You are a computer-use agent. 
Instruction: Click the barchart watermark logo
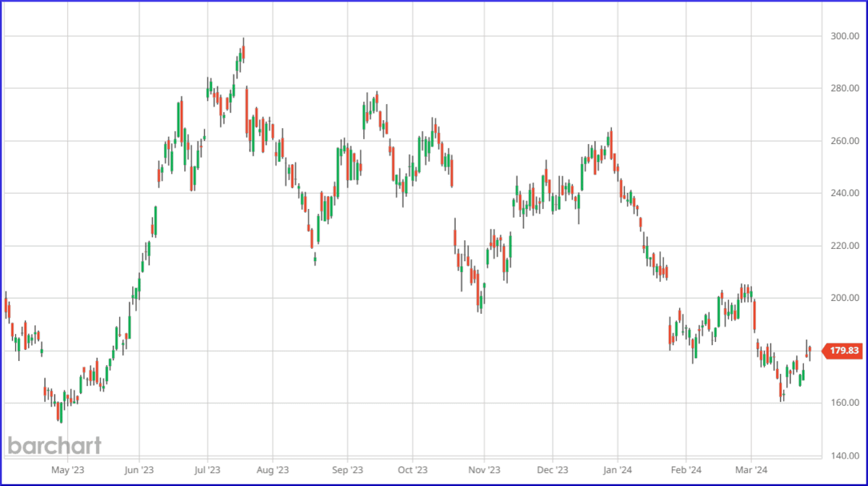click(54, 445)
